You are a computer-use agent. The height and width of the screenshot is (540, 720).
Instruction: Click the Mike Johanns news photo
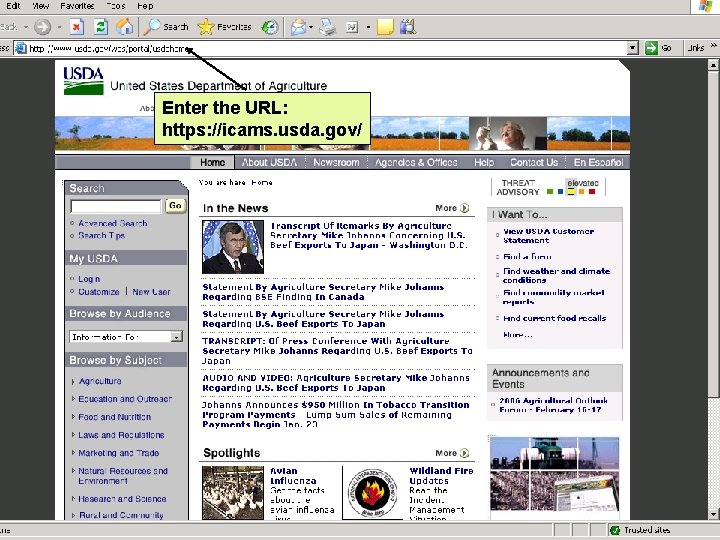tap(233, 247)
